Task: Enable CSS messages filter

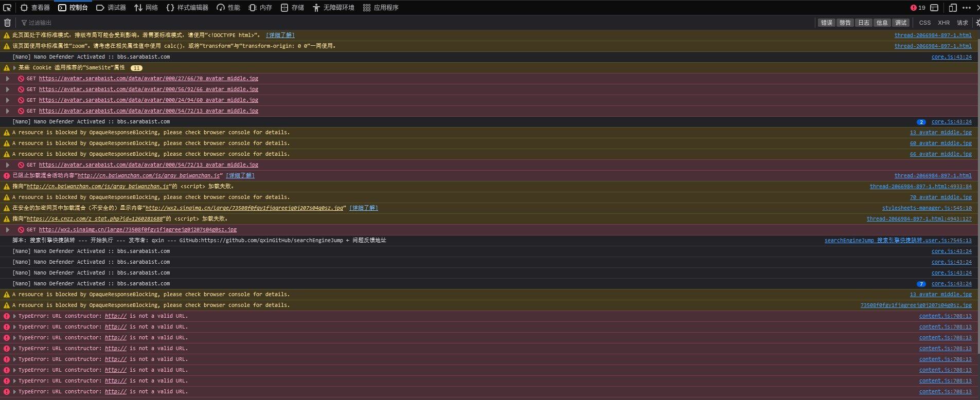Action: pos(925,23)
